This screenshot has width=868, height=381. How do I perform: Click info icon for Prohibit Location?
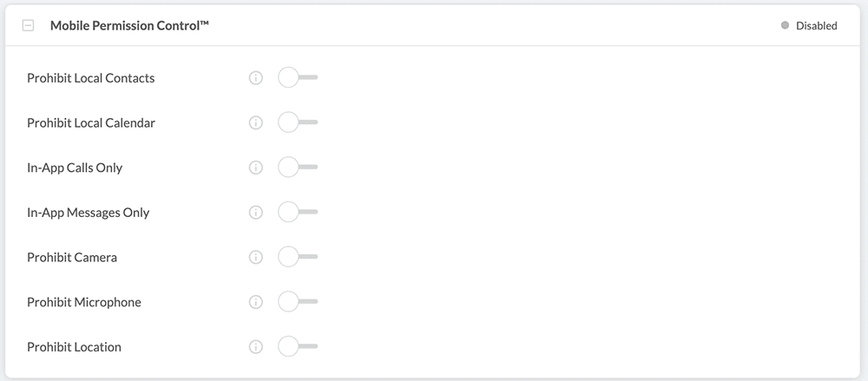pyautogui.click(x=255, y=347)
